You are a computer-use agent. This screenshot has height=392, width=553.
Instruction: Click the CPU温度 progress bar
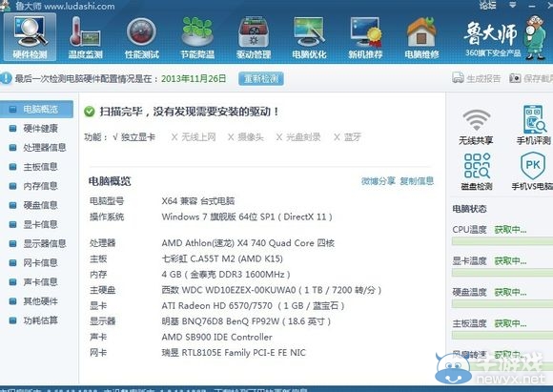click(x=502, y=241)
